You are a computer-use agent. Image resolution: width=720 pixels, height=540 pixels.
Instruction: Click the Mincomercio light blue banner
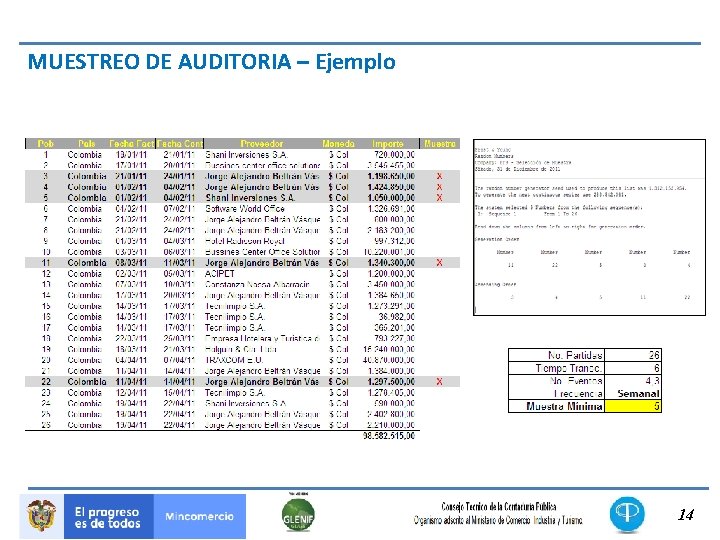pos(200,517)
